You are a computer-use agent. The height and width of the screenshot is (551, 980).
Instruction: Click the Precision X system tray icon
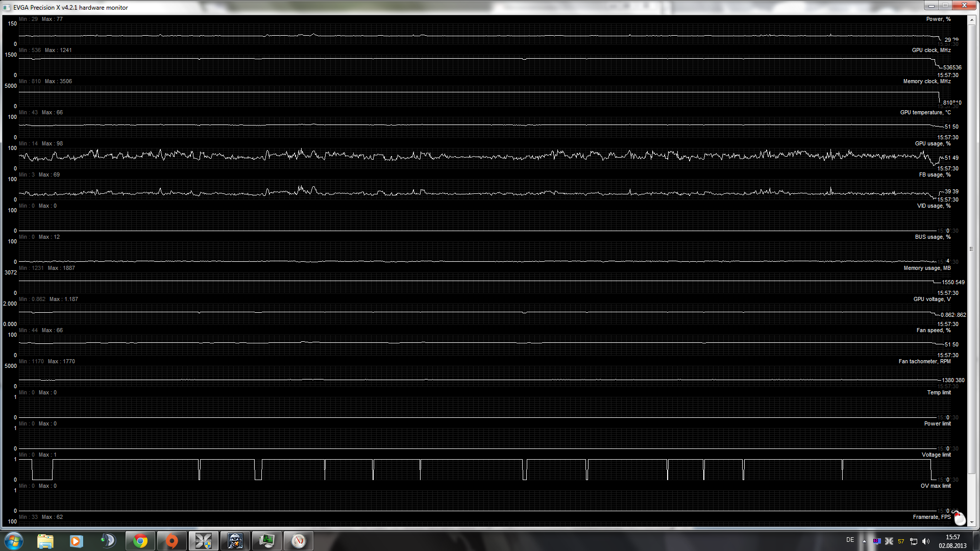tap(889, 541)
